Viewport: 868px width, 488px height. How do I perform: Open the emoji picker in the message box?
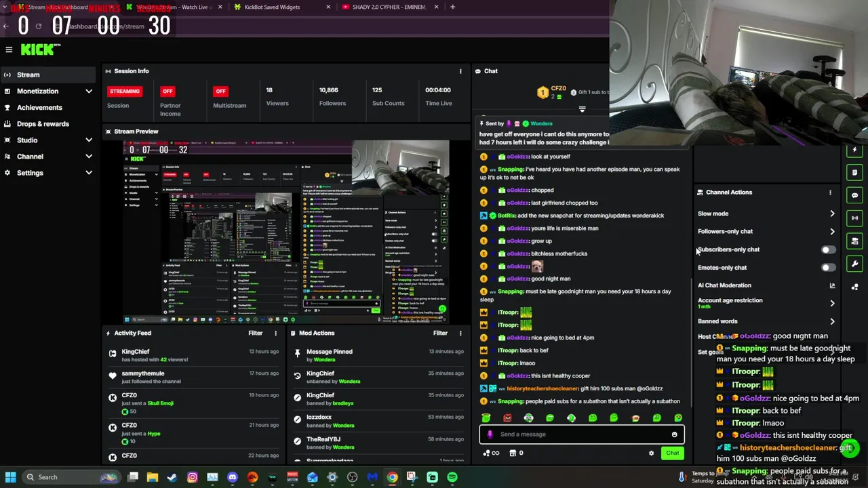(x=674, y=434)
